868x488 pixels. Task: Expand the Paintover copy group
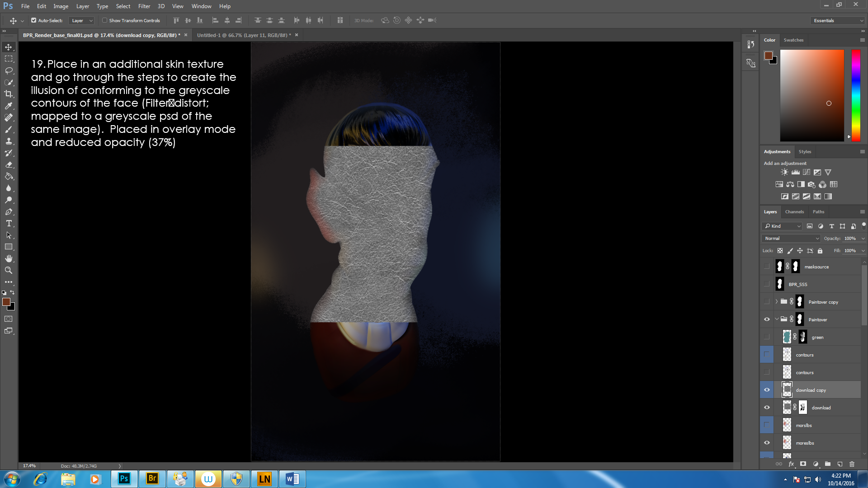(777, 302)
